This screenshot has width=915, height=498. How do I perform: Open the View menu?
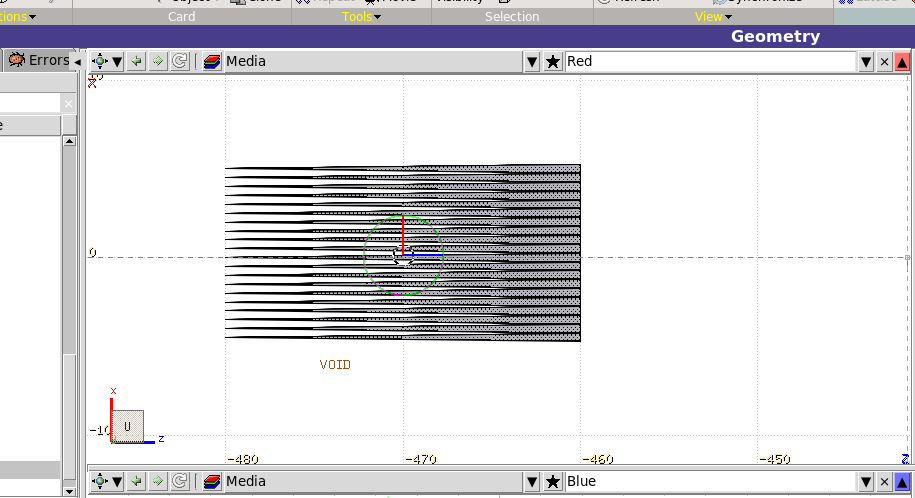[713, 16]
